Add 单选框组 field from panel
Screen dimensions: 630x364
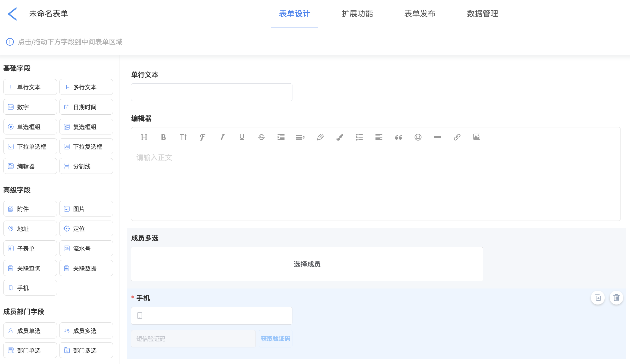click(x=30, y=127)
